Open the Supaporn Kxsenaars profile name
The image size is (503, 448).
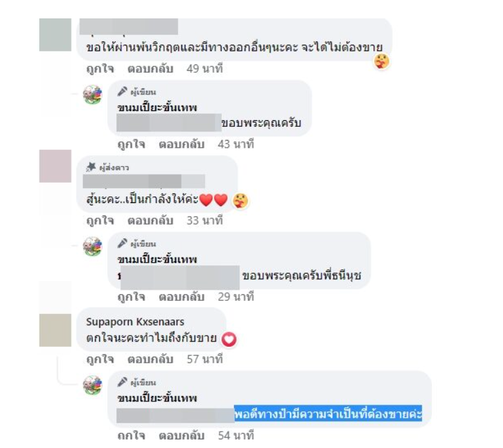(135, 322)
